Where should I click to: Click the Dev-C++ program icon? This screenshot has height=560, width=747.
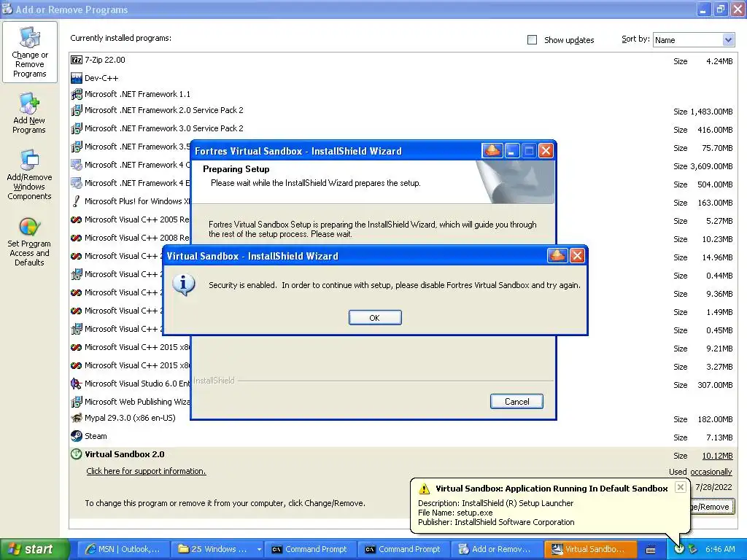[76, 78]
